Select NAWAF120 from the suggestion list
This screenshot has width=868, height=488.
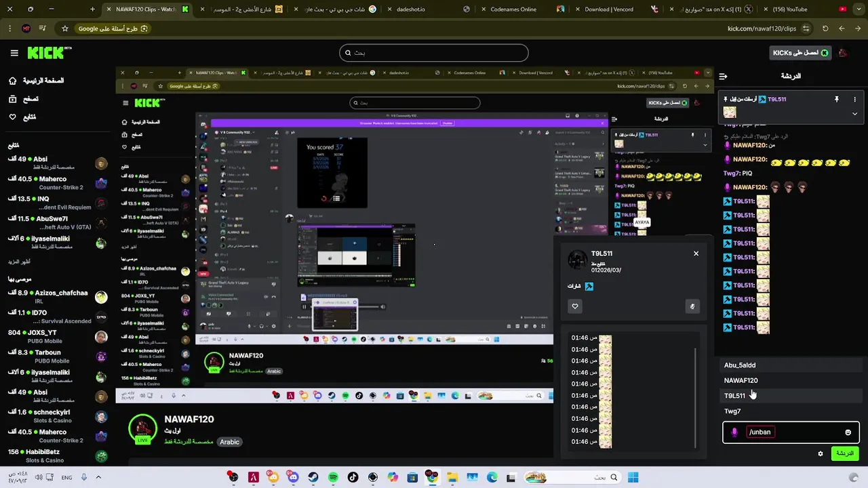(791, 380)
